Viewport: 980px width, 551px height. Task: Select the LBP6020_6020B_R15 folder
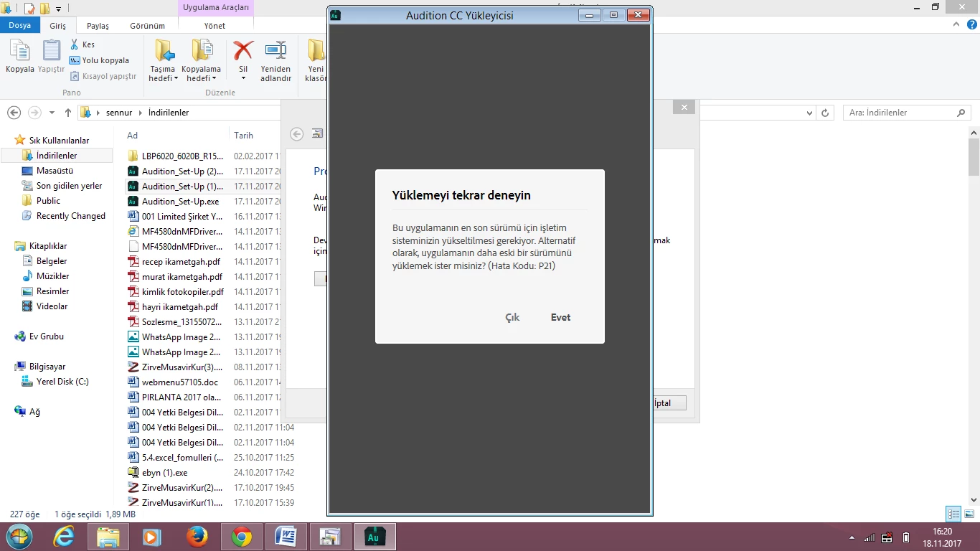[182, 156]
